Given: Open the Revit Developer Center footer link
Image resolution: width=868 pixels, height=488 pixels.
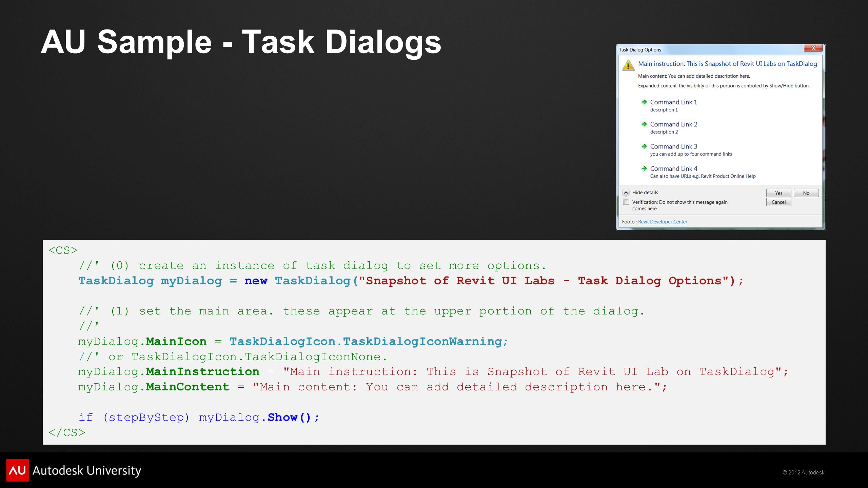Looking at the screenshot, I should coord(663,222).
